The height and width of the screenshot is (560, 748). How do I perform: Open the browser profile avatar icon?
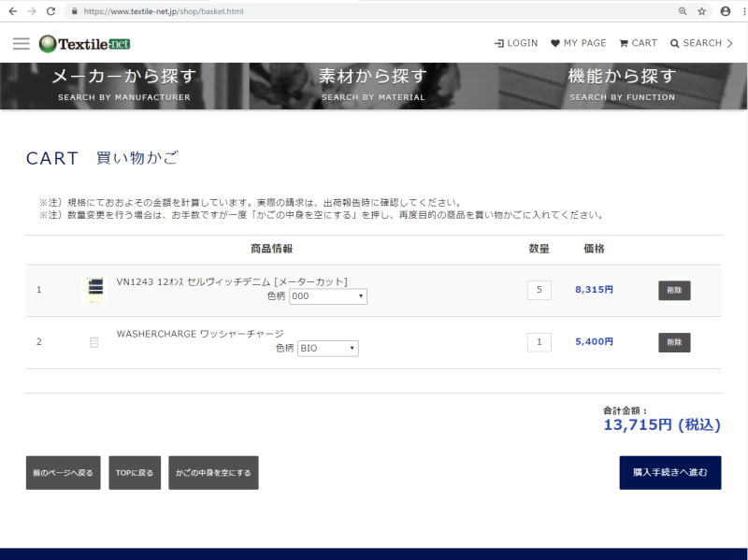tap(726, 11)
